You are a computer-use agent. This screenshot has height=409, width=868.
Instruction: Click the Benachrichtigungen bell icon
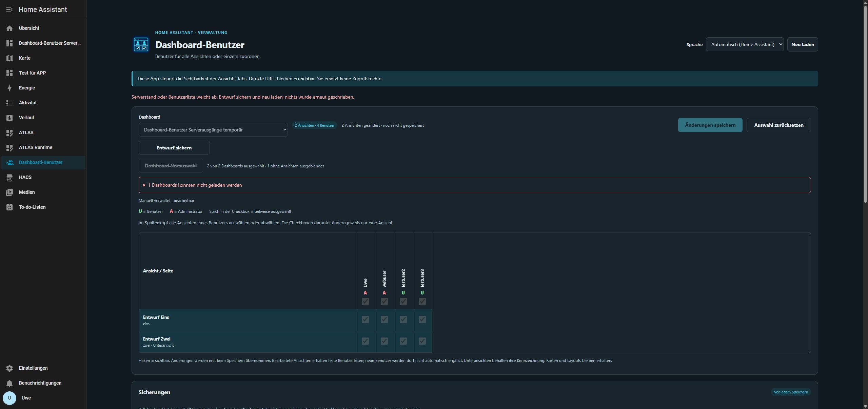[9, 383]
